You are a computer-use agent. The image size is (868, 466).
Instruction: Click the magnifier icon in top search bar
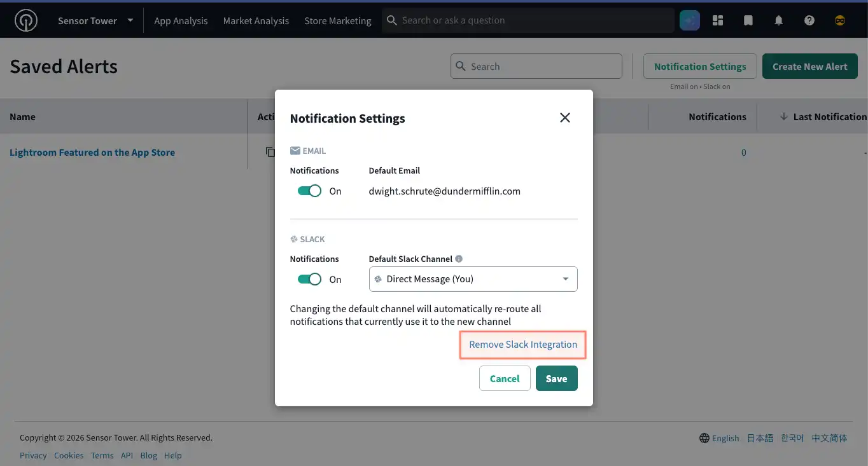pyautogui.click(x=392, y=20)
